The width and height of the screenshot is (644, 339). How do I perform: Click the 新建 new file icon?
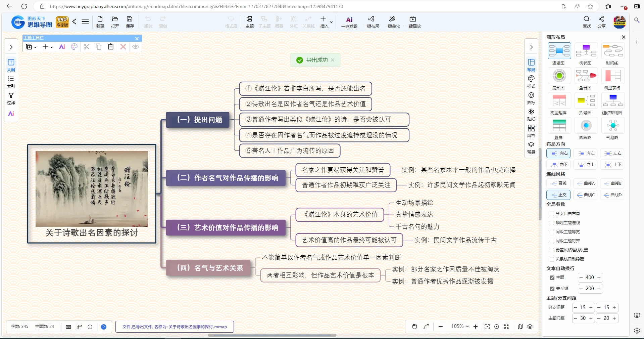100,22
